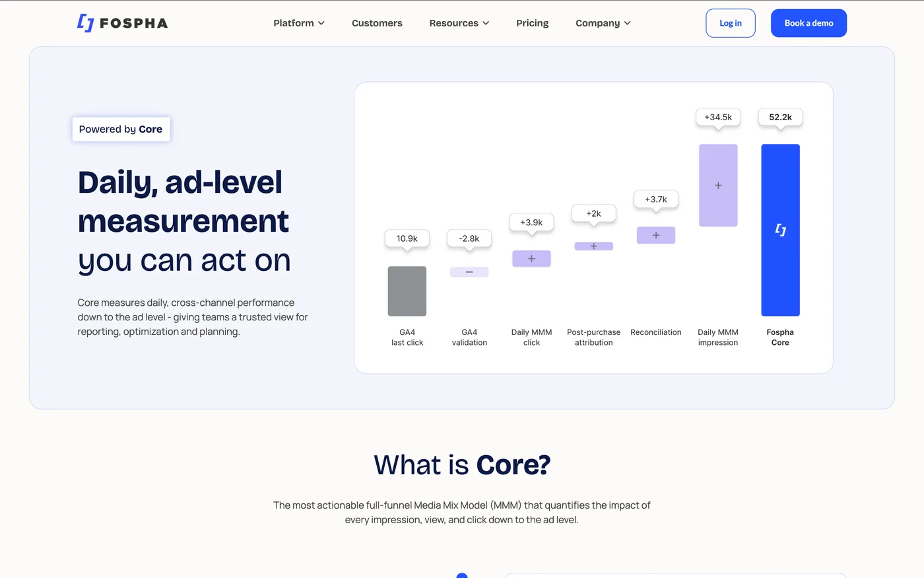Click the Fospha icon inside the blue Core bar

click(780, 231)
